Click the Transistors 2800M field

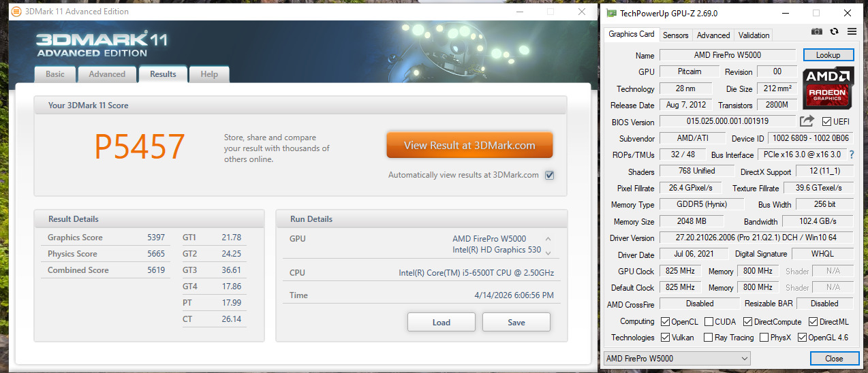coord(777,105)
